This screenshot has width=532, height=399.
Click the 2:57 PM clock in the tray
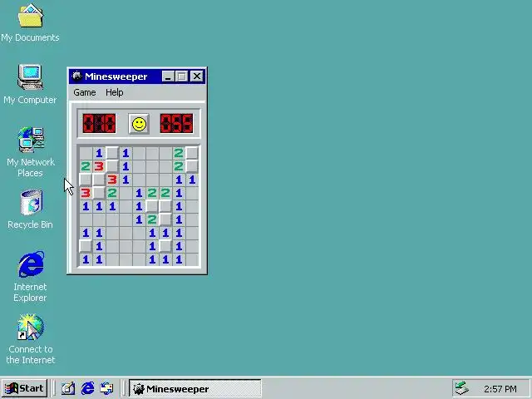point(500,389)
